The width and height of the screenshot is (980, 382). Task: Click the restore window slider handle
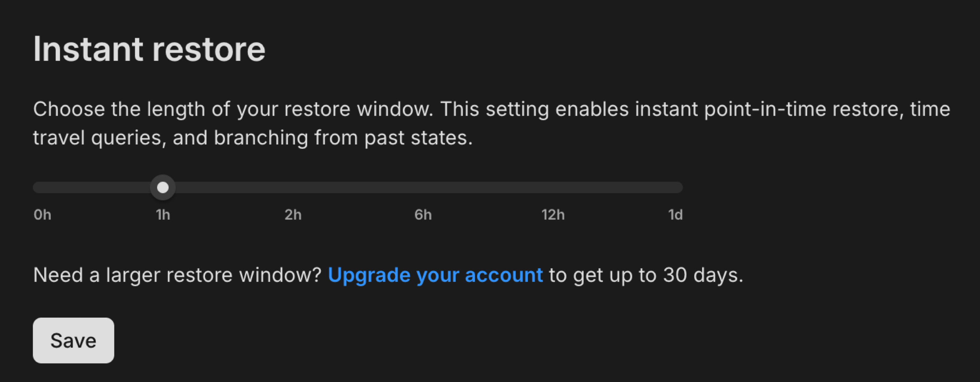[163, 187]
